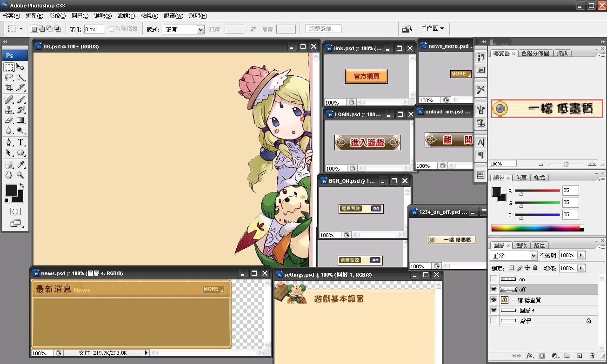This screenshot has height=364, width=607.
Task: Show the 'on' layer
Action: (x=494, y=279)
